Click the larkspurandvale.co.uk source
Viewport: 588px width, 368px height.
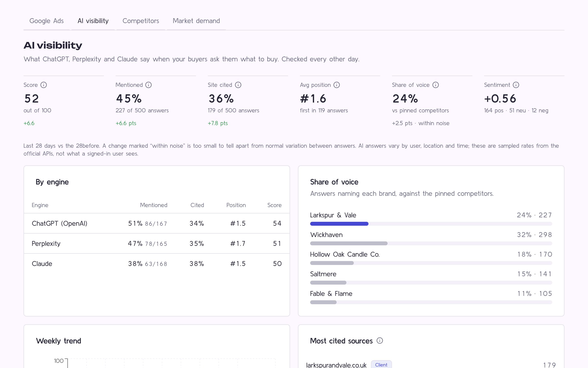[336, 365]
